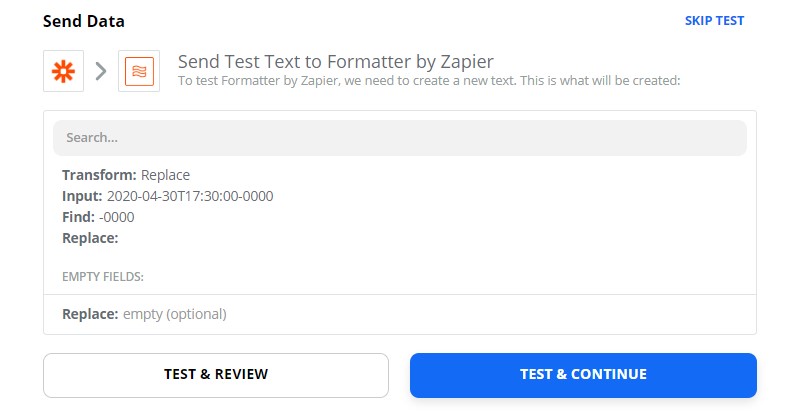
Task: Click the word Replace after Transform
Action: [165, 175]
